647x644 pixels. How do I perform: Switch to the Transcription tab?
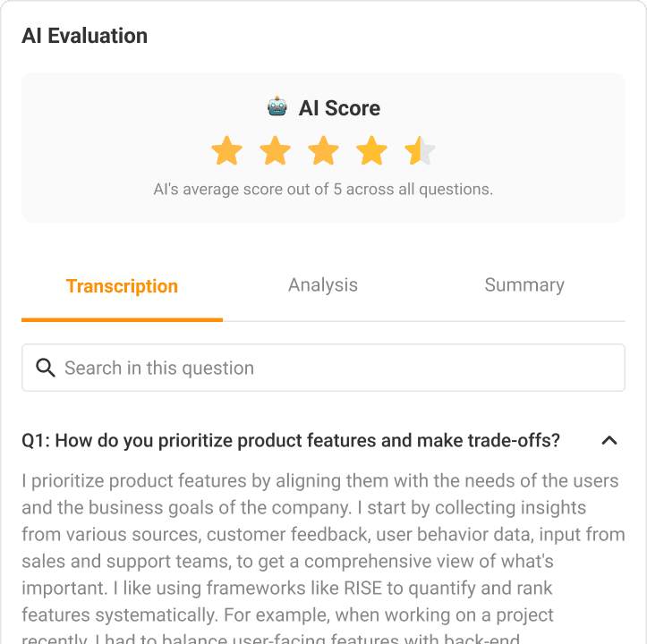pyautogui.click(x=122, y=286)
